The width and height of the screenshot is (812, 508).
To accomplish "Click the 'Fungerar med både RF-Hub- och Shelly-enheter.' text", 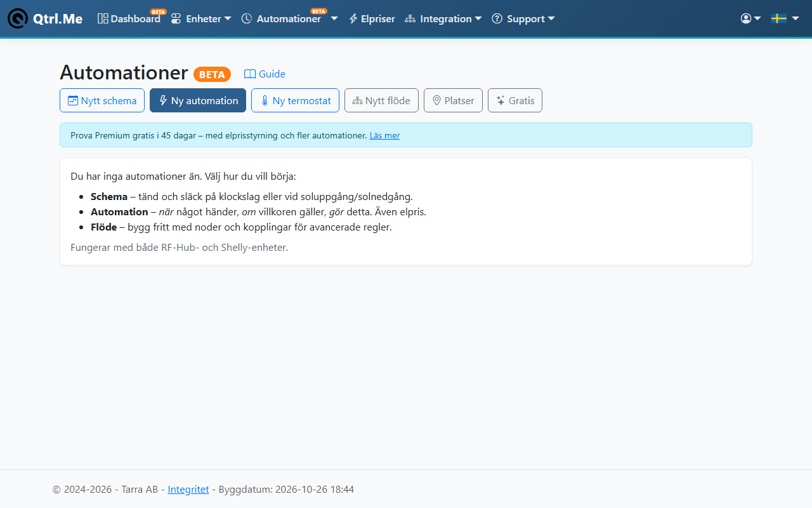I will pyautogui.click(x=180, y=247).
